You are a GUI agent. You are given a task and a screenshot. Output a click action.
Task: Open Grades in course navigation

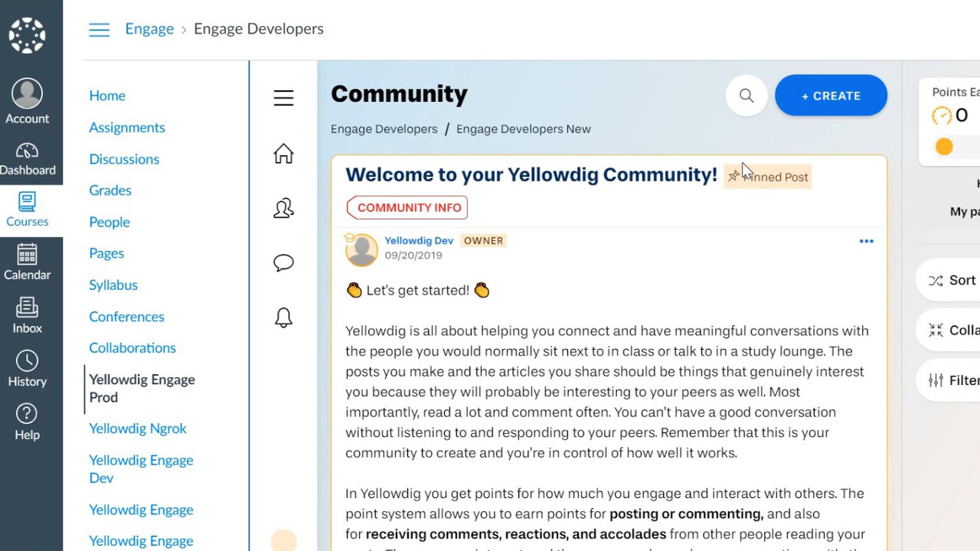coord(110,191)
